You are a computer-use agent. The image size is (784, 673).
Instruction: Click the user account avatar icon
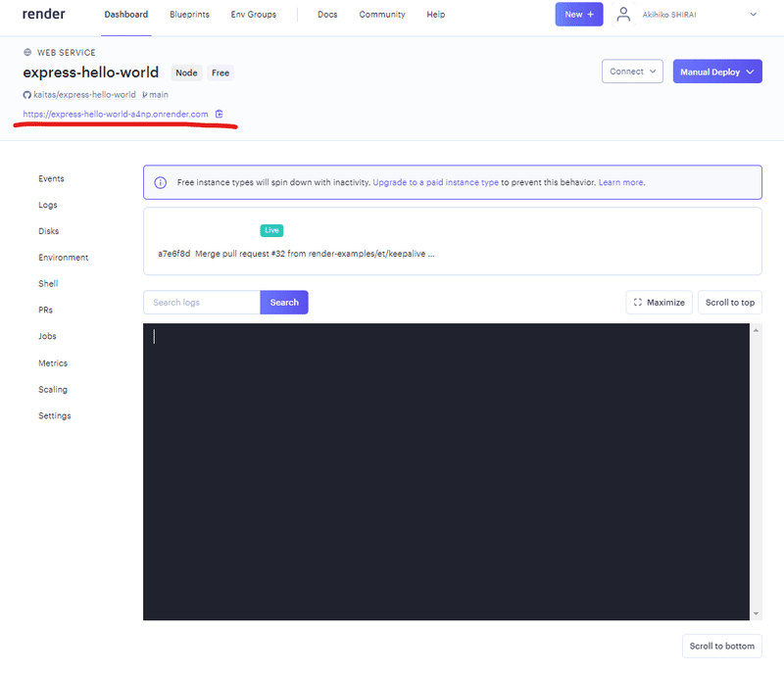[x=623, y=14]
